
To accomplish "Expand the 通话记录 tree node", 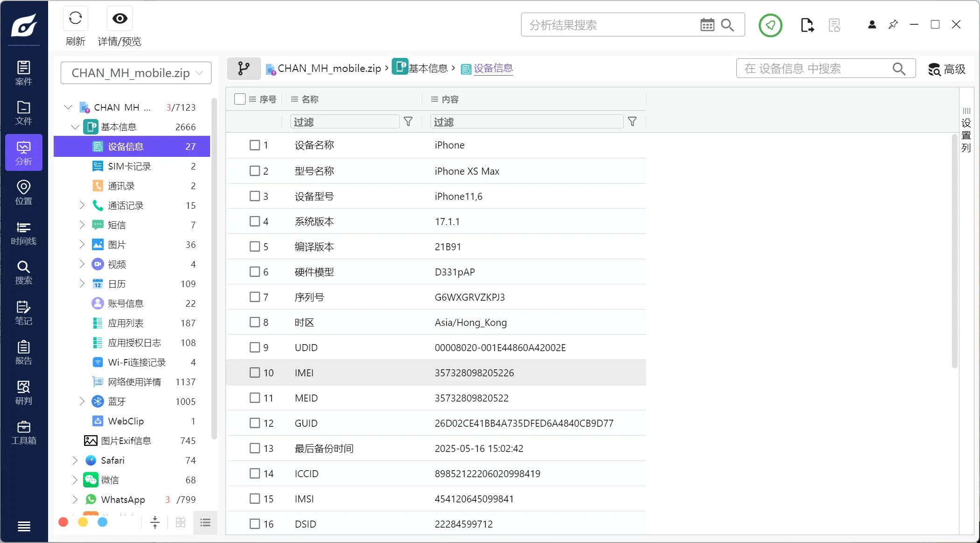I will (82, 205).
